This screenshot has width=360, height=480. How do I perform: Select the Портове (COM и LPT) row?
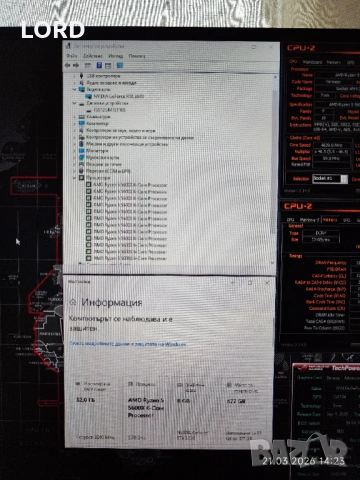tap(108, 171)
